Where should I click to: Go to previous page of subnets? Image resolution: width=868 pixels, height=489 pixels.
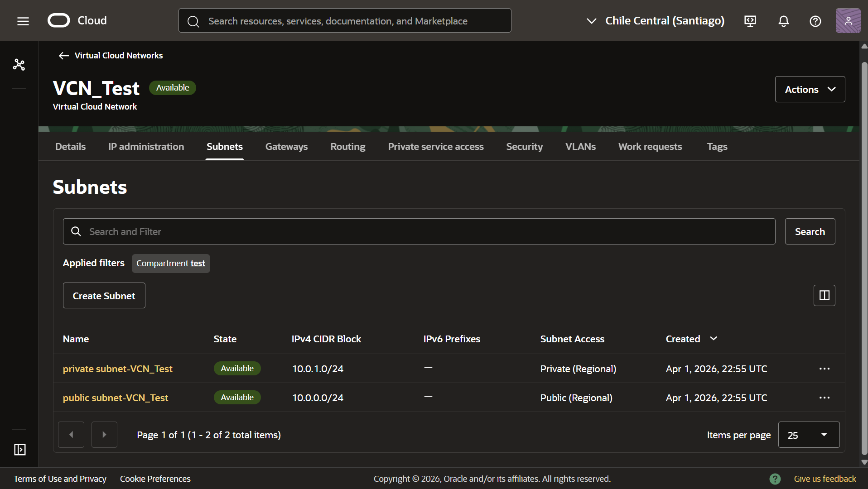pyautogui.click(x=71, y=435)
